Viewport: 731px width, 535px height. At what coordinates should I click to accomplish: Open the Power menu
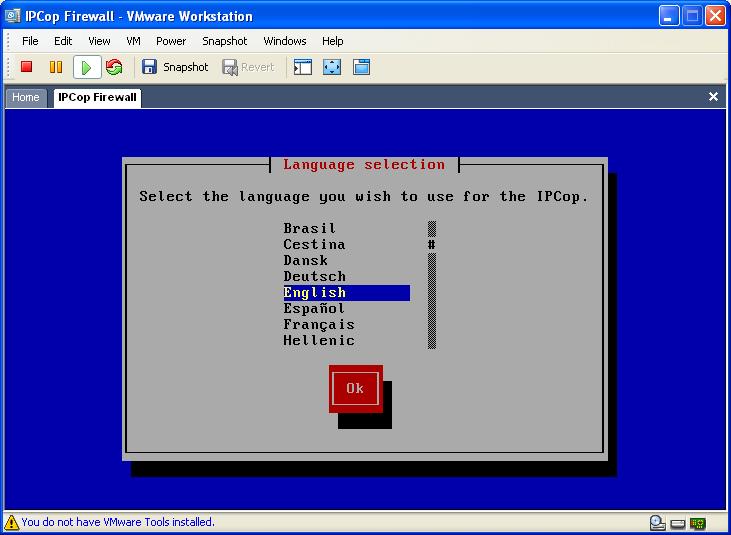(171, 41)
